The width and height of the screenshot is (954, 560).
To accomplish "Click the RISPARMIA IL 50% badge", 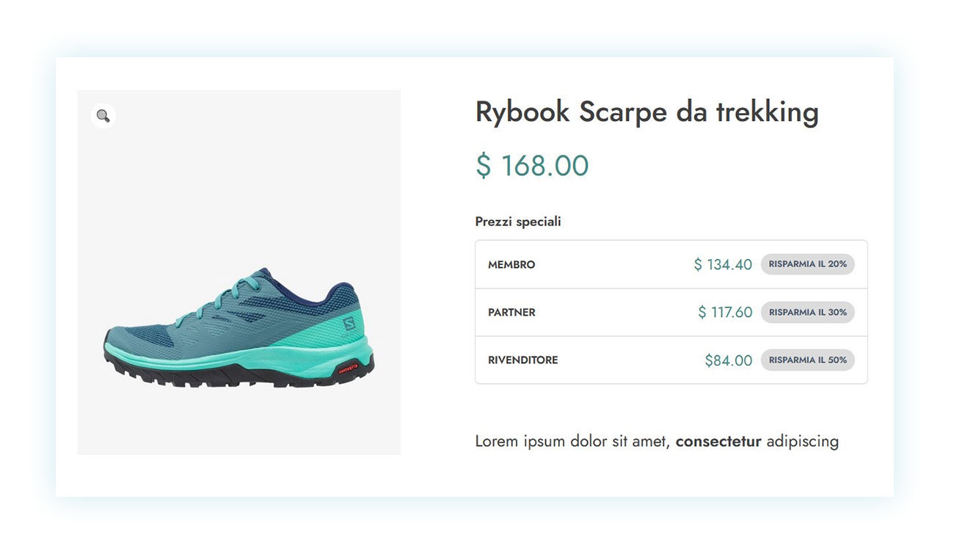I will pyautogui.click(x=807, y=360).
